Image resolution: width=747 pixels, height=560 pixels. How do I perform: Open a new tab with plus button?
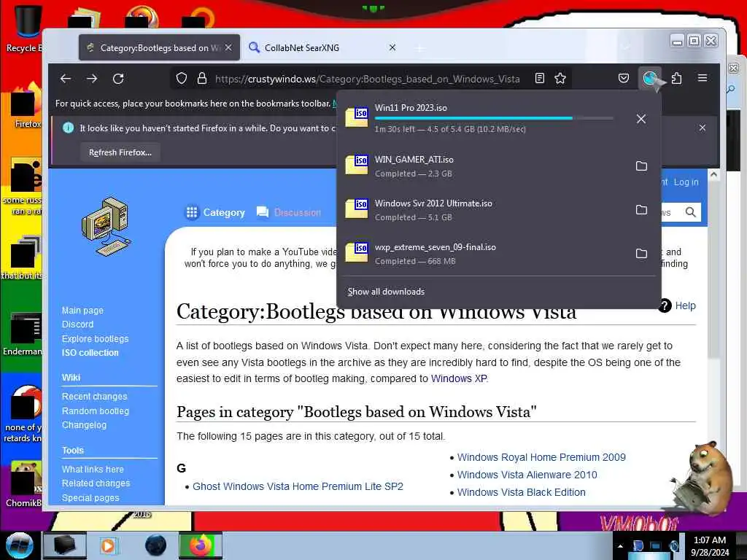tap(419, 48)
